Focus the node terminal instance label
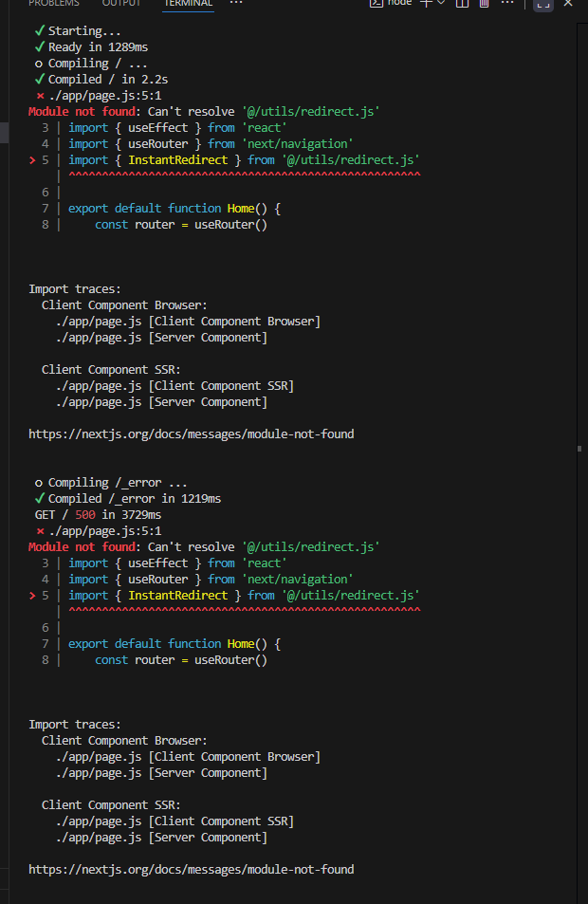Image resolution: width=588 pixels, height=904 pixels. click(399, 3)
